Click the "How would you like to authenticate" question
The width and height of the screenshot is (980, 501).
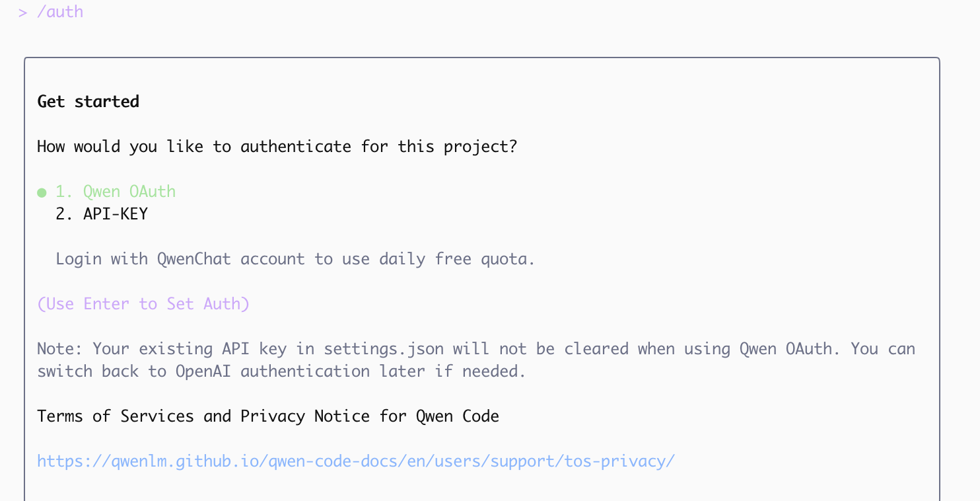(x=277, y=147)
